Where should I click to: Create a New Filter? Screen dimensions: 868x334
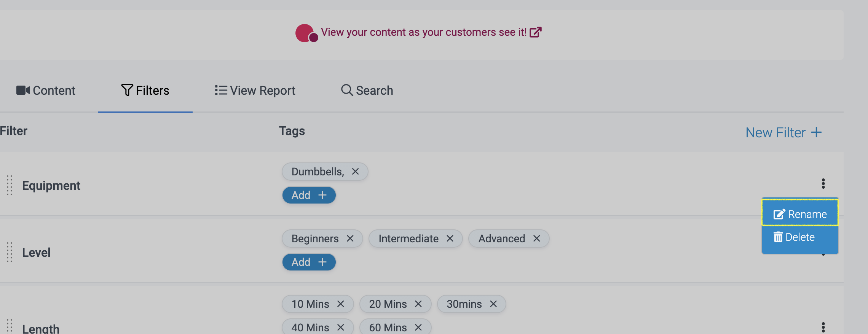(783, 133)
